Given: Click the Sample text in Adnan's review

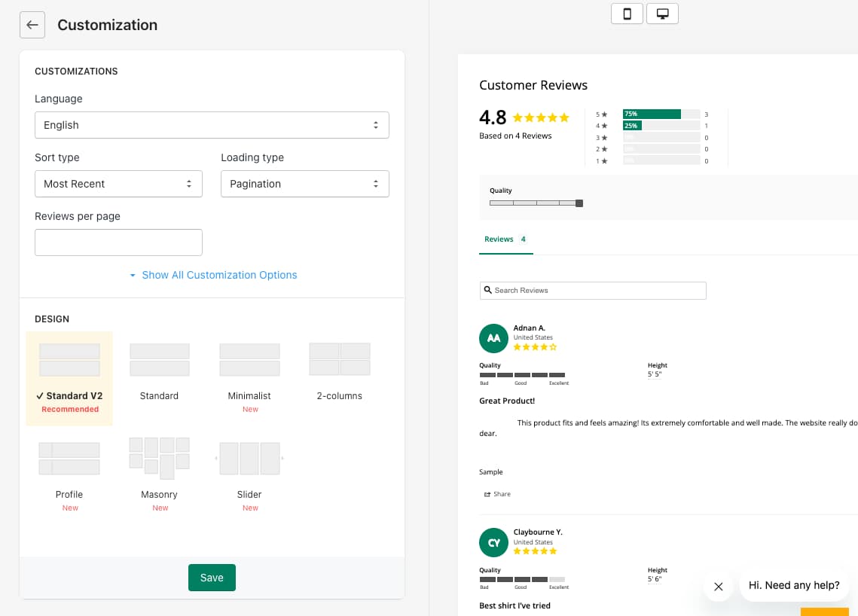Looking at the screenshot, I should 491,472.
